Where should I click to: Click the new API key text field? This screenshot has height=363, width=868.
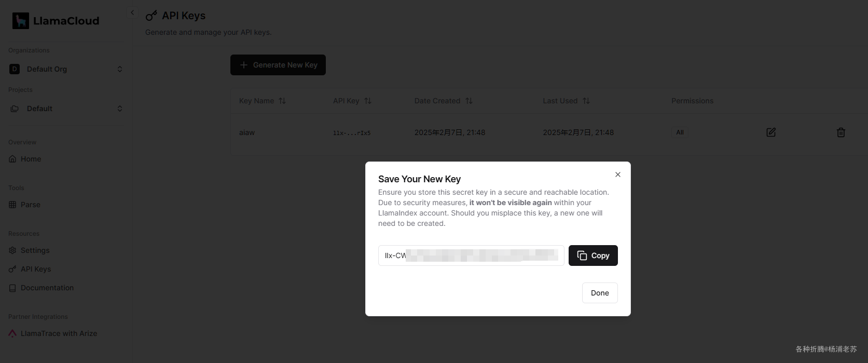[x=471, y=256]
